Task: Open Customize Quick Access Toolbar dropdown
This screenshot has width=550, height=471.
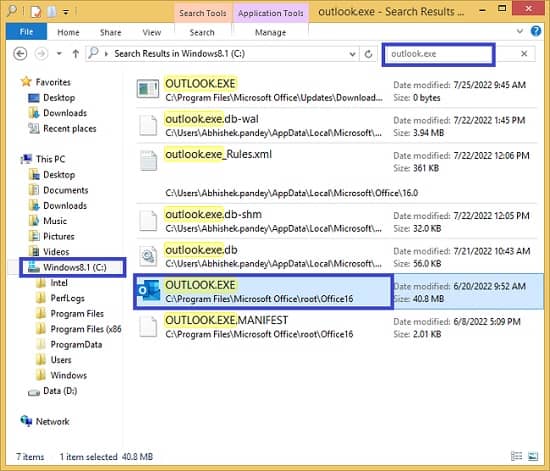Action: tap(66, 13)
